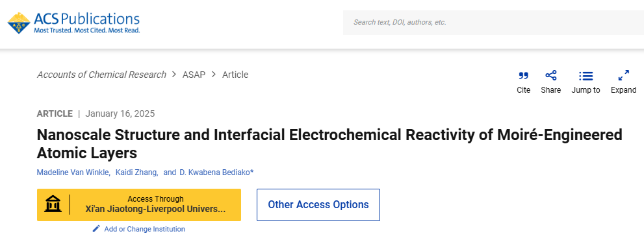Open Accounts of Chemical Research breadcrumb
The image size is (644, 238).
pos(101,75)
